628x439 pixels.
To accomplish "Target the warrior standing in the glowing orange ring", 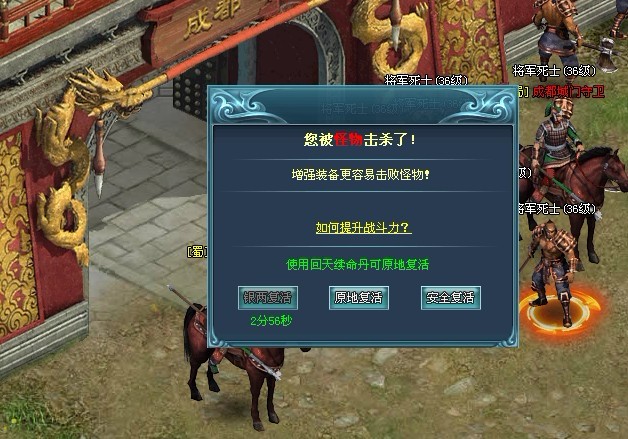I will [x=554, y=272].
